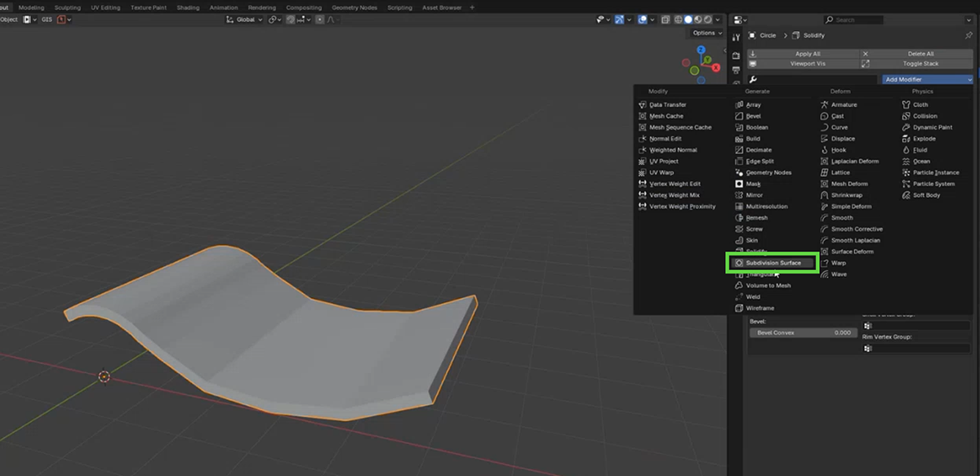
Task: Open the Sculpting workspace tab
Action: point(68,7)
